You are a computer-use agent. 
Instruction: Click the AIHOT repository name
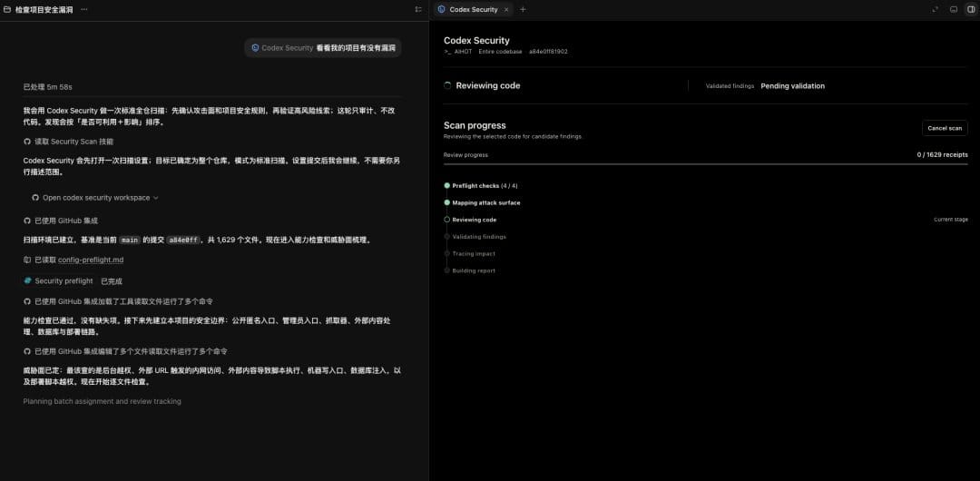463,52
